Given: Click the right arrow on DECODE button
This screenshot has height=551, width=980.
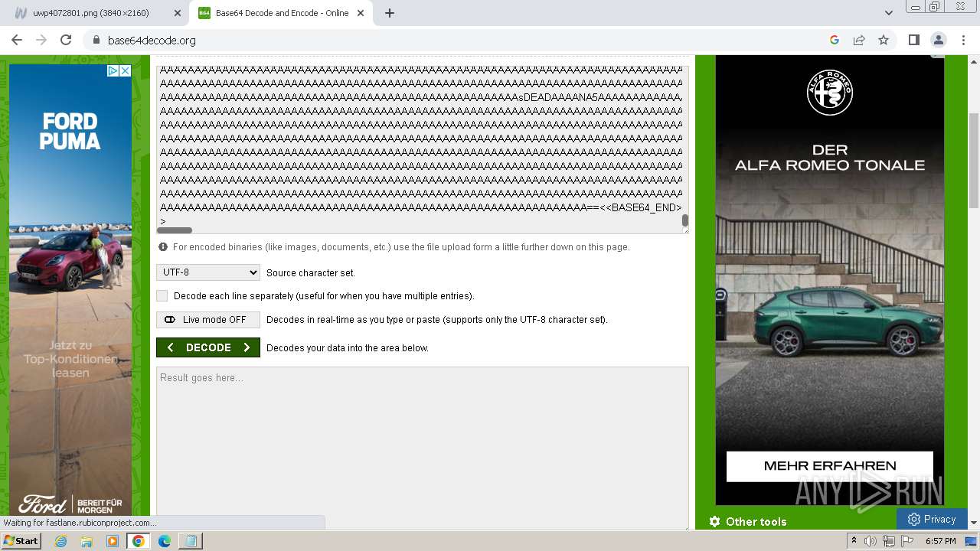Looking at the screenshot, I should tap(247, 347).
